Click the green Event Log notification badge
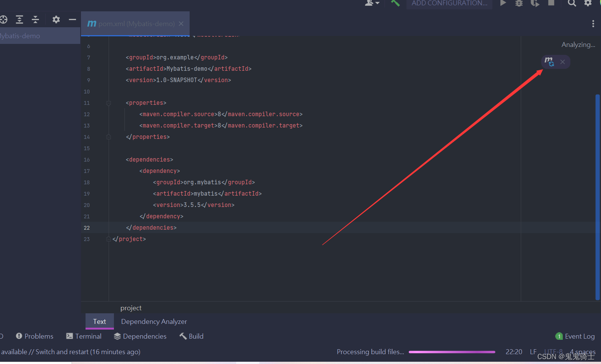Viewport: 601px width, 364px height. click(x=559, y=336)
